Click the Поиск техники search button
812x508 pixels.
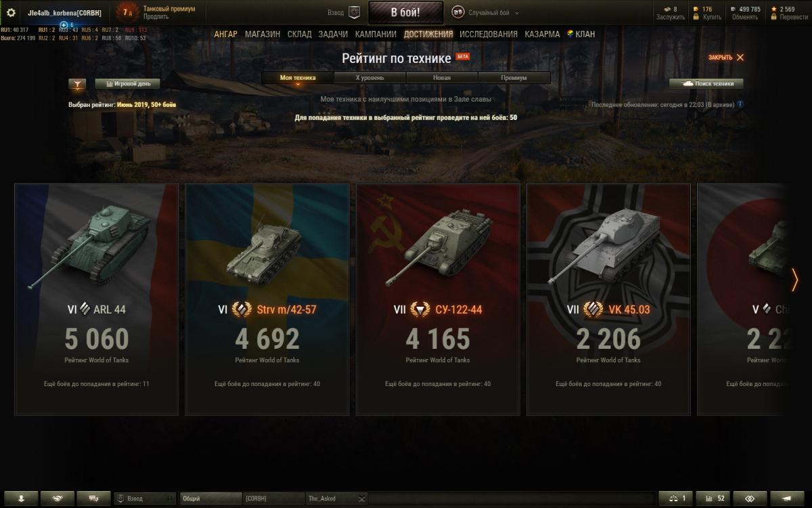tap(706, 84)
